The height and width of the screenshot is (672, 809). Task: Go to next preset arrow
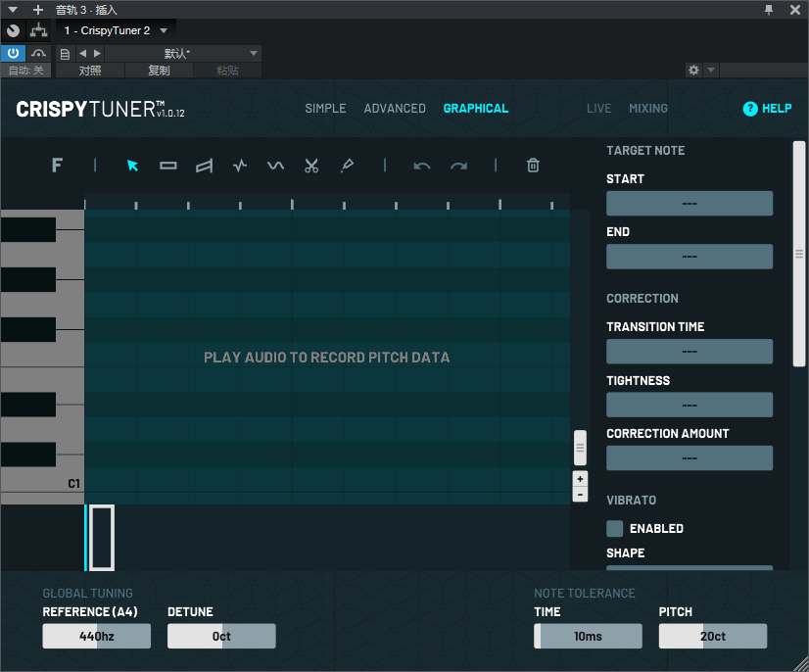pyautogui.click(x=97, y=53)
